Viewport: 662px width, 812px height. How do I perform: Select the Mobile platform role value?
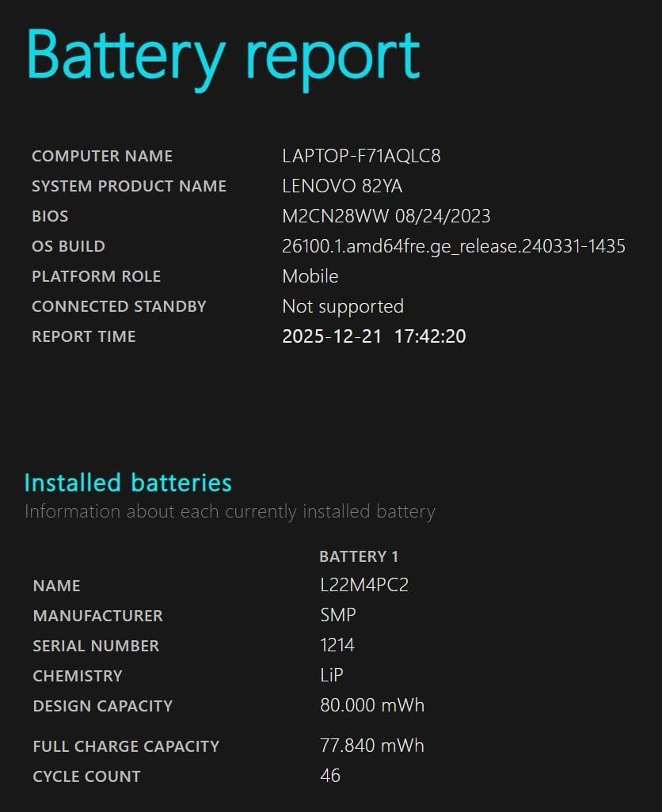click(310, 276)
